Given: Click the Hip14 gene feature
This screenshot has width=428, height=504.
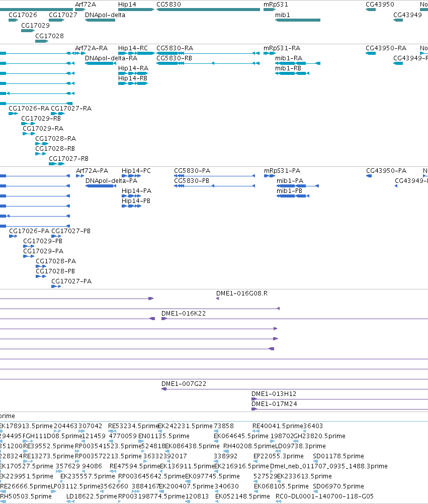Looking at the screenshot, I should click(136, 10).
